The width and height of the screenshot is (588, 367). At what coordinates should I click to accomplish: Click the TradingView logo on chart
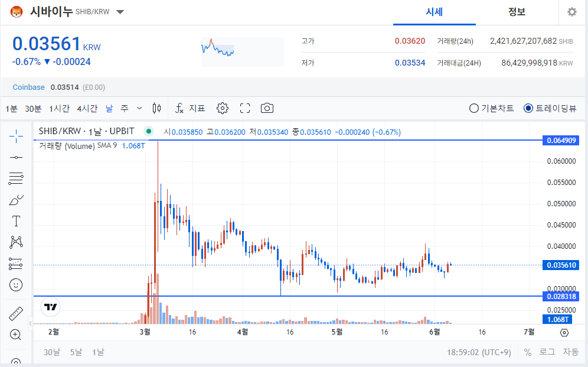tap(50, 307)
